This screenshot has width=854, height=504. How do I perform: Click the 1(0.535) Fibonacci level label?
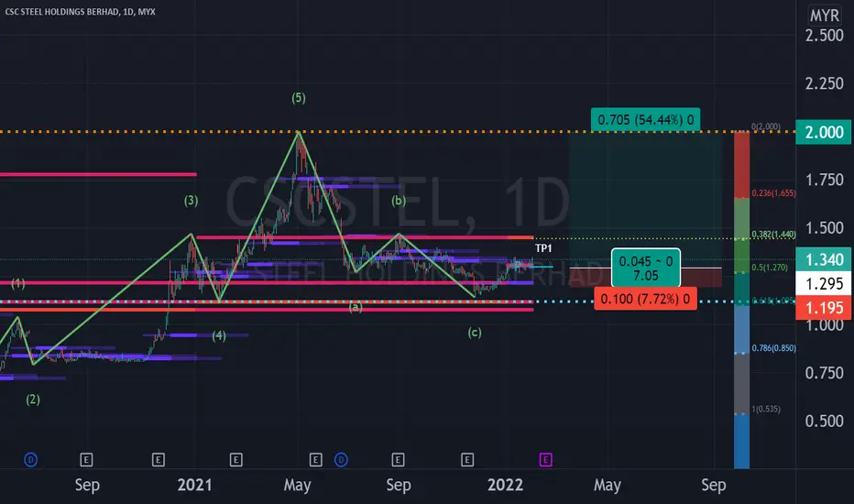(766, 410)
